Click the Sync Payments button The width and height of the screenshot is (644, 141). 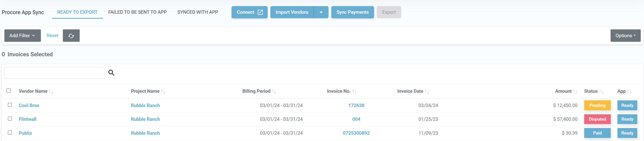point(352,12)
